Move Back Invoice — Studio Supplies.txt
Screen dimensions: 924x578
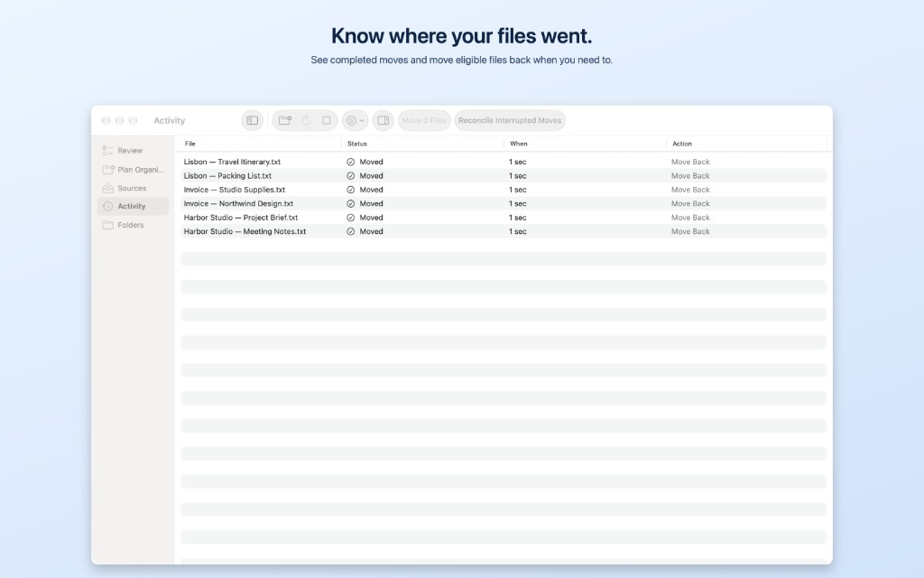tap(690, 190)
